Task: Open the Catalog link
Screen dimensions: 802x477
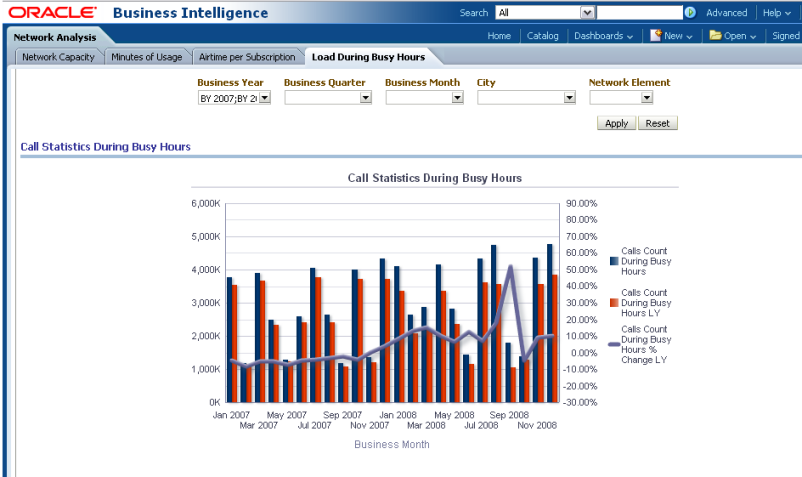Action: tap(543, 36)
